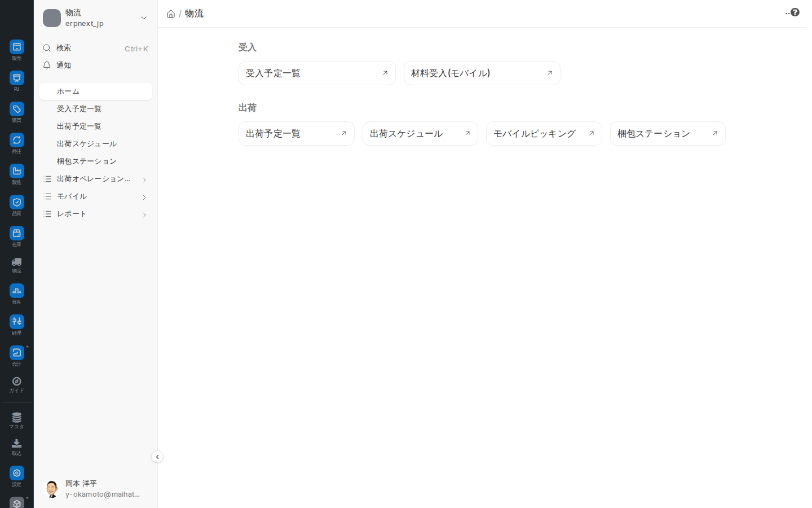Screen dimensions: 812x508
Task: Click the help question mark icon
Action: coord(795,12)
